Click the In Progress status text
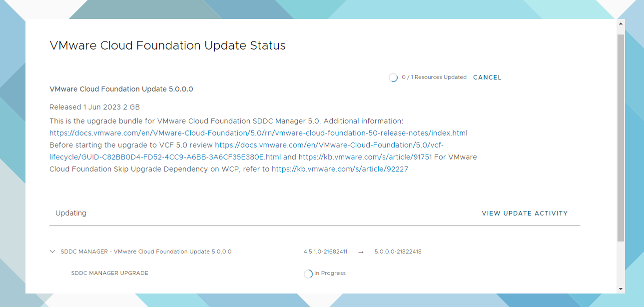This screenshot has width=644, height=307. (330, 273)
